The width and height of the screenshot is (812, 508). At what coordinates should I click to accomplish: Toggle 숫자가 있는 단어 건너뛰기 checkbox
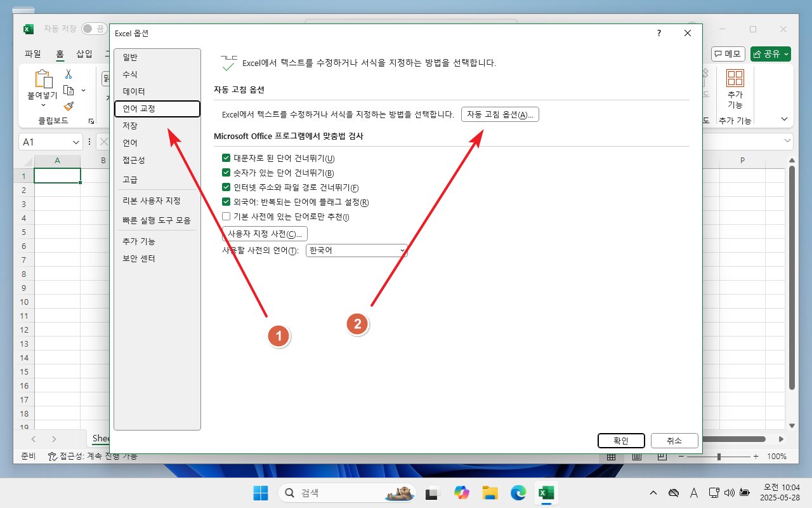tap(226, 173)
